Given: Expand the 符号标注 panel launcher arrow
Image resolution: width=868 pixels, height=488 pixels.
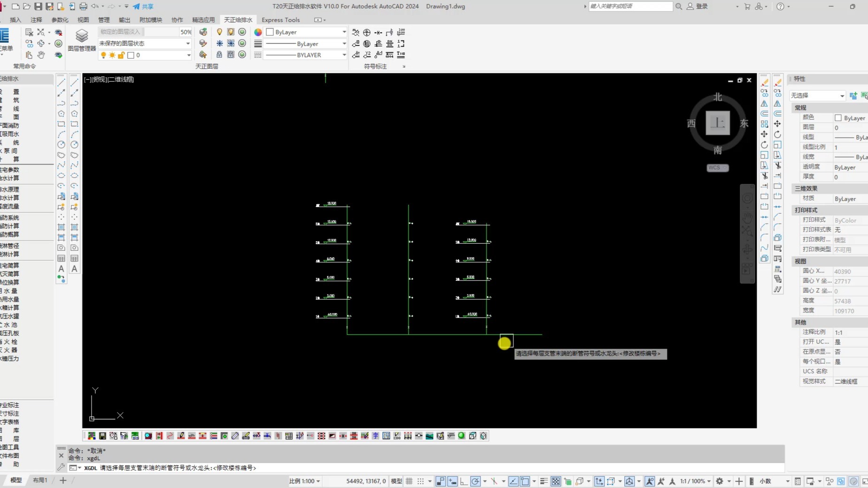Looking at the screenshot, I should pyautogui.click(x=404, y=67).
